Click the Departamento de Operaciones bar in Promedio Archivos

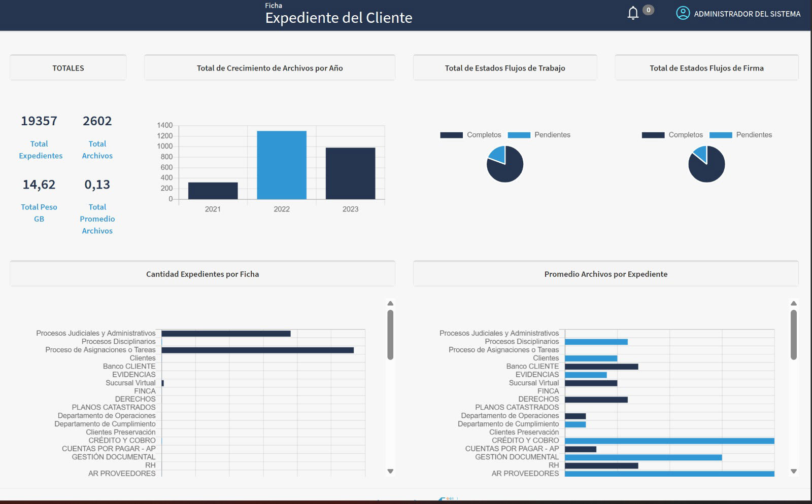point(576,416)
